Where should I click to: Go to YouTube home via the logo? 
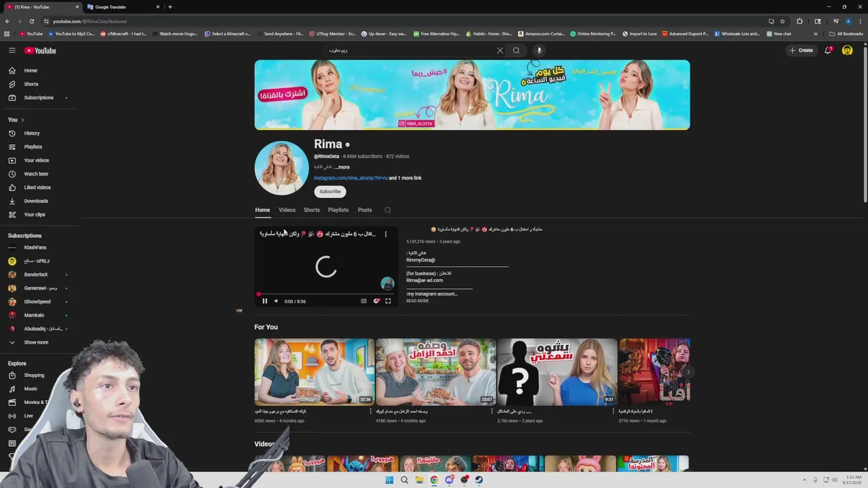coord(41,50)
